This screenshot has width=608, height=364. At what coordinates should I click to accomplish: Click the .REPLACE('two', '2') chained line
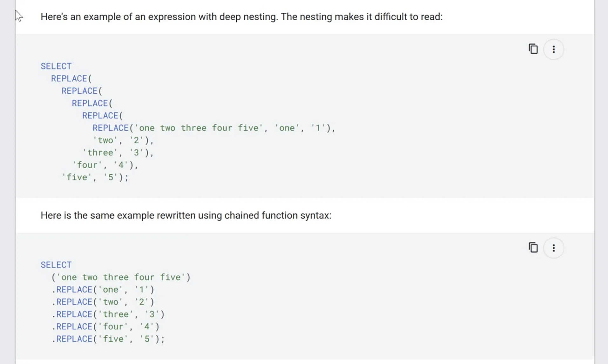103,302
